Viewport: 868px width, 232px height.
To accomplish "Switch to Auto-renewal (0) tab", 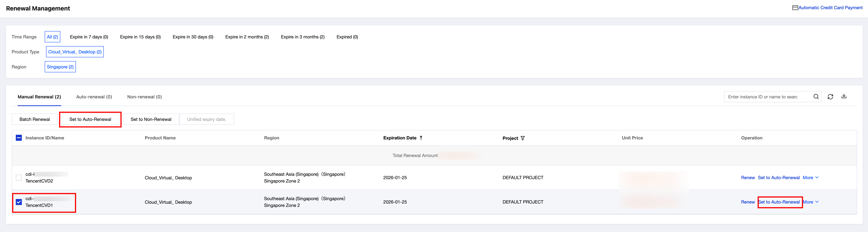I will coord(94,97).
